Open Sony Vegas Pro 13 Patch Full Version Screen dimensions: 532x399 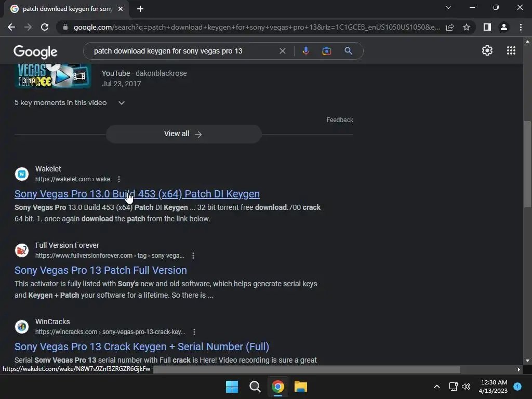[101, 270]
